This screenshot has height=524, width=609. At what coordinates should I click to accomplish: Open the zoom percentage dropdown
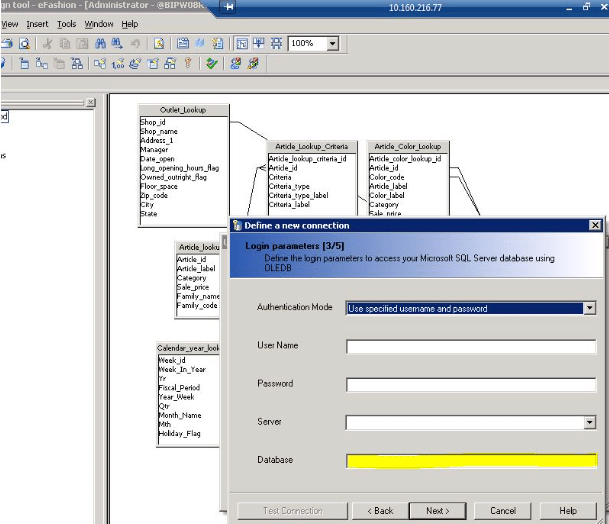(x=332, y=44)
